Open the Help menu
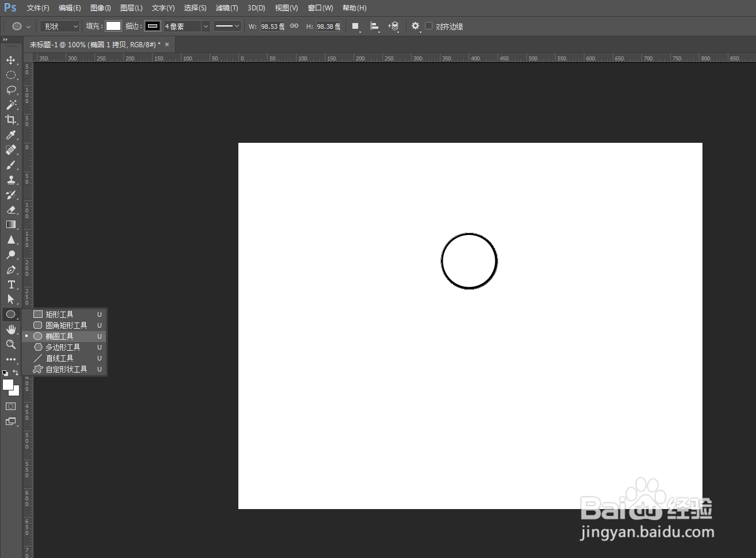The height and width of the screenshot is (558, 756). point(354,8)
